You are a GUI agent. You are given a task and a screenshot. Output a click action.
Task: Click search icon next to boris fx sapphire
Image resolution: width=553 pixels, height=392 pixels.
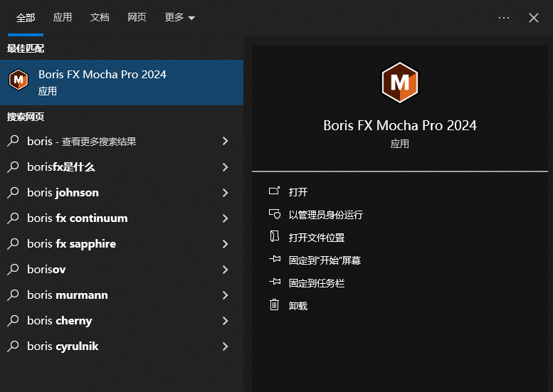(13, 243)
